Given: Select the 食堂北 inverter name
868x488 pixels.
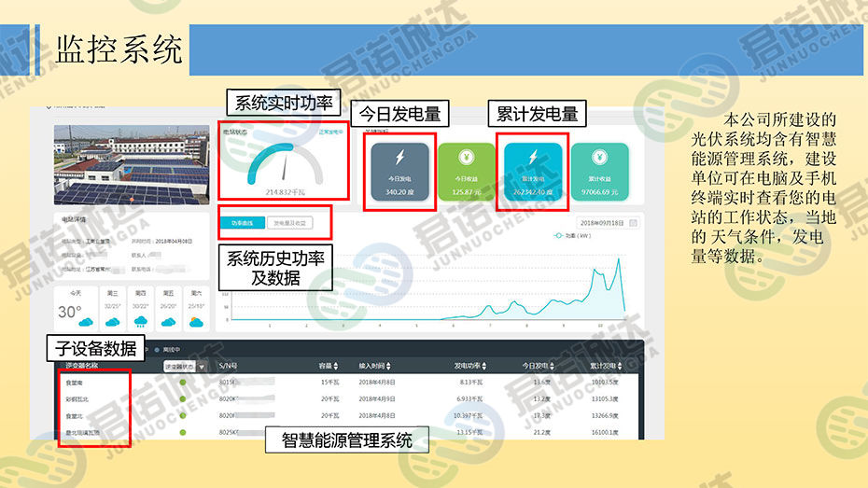Looking at the screenshot, I should 74,416.
